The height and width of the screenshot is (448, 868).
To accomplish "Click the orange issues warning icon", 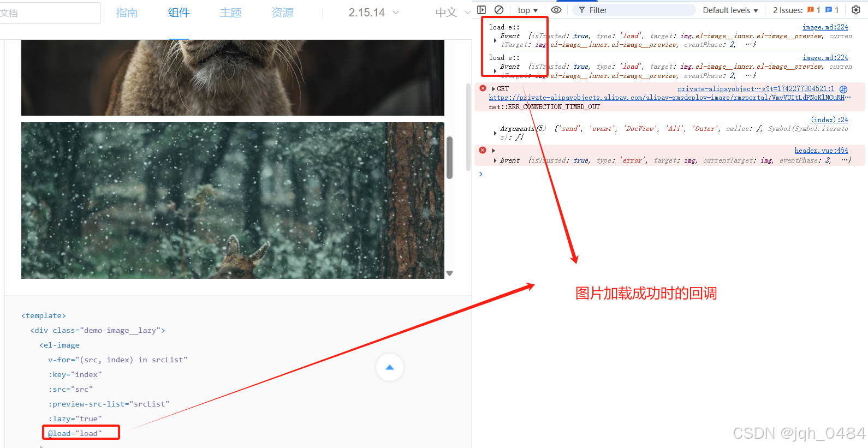I will point(811,10).
